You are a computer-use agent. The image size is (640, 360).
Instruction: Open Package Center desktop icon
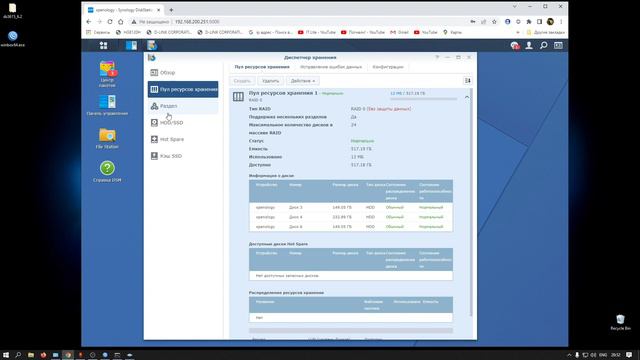tap(107, 74)
